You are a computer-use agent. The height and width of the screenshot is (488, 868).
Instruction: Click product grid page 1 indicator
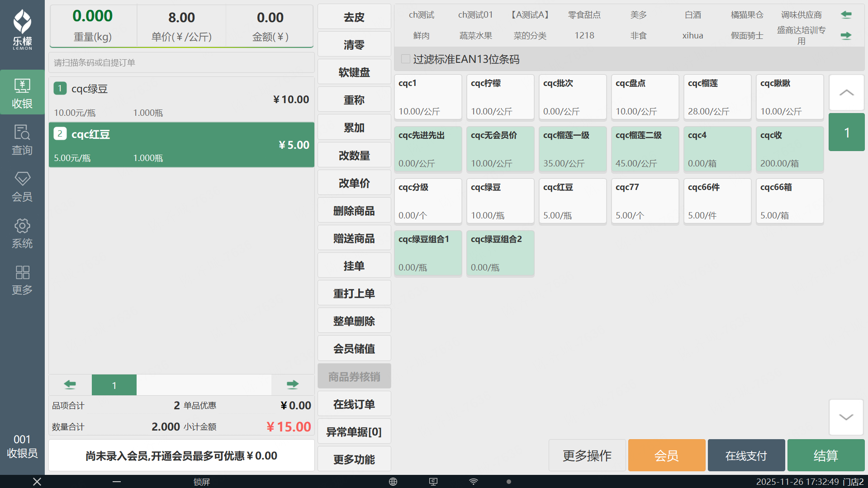tap(847, 132)
